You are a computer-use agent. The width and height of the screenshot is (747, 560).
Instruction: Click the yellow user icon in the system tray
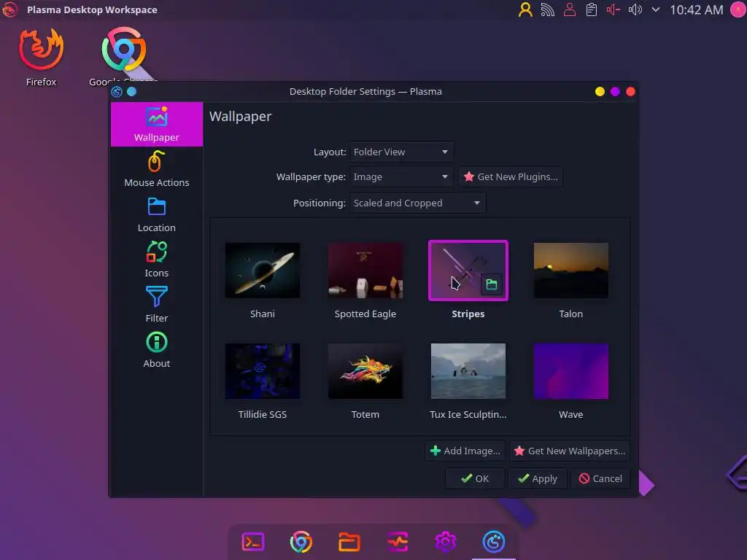click(x=525, y=9)
